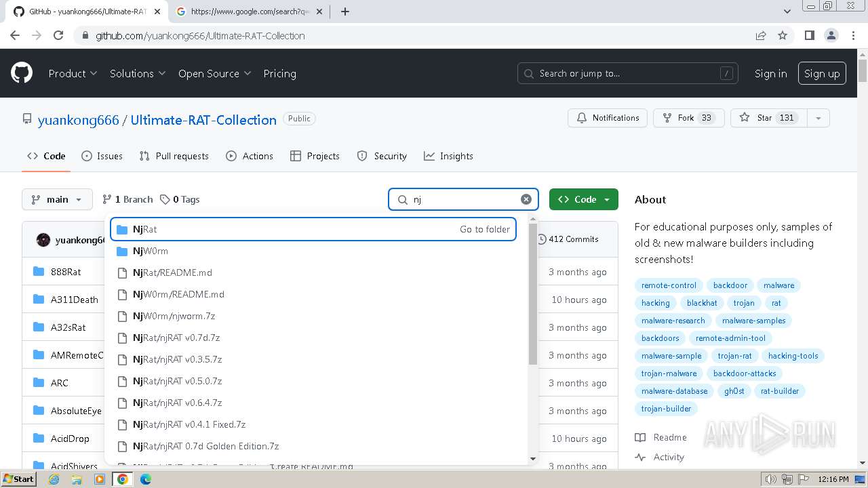The image size is (868, 488).
Task: Clear the file search text
Action: pyautogui.click(x=526, y=199)
